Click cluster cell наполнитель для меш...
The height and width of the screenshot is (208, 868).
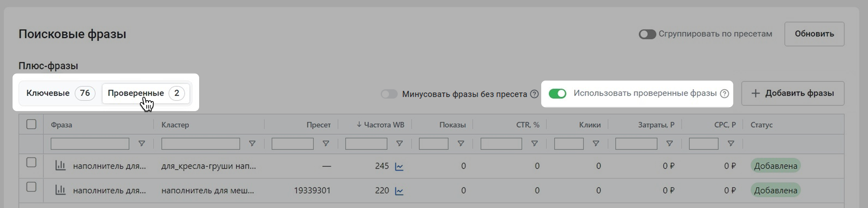(x=208, y=191)
